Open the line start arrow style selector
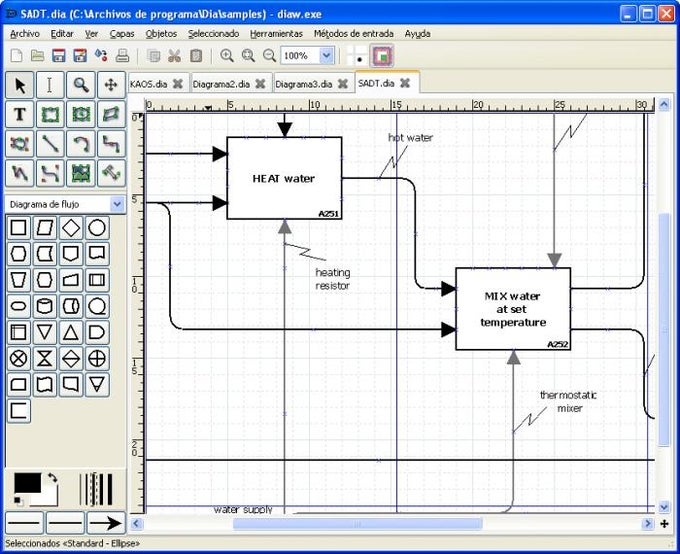 tap(24, 523)
